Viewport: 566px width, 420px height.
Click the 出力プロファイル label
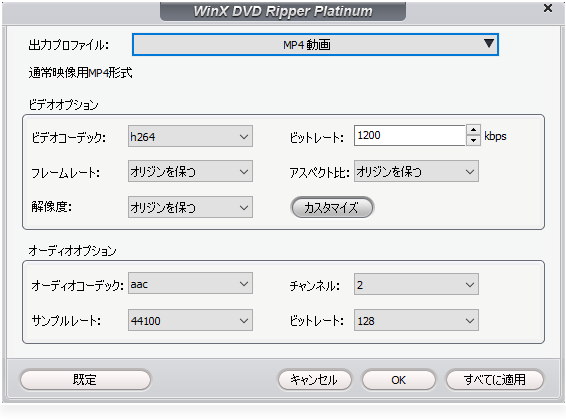69,45
